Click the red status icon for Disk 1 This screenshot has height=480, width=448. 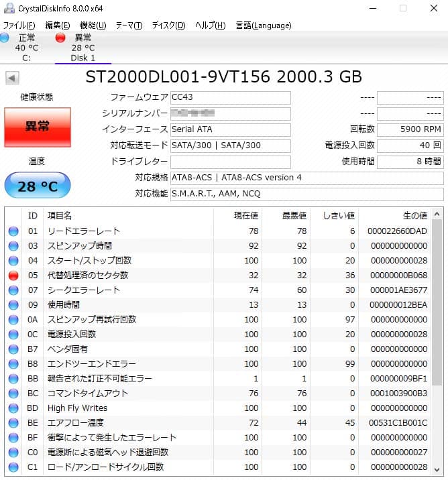pyautogui.click(x=60, y=38)
